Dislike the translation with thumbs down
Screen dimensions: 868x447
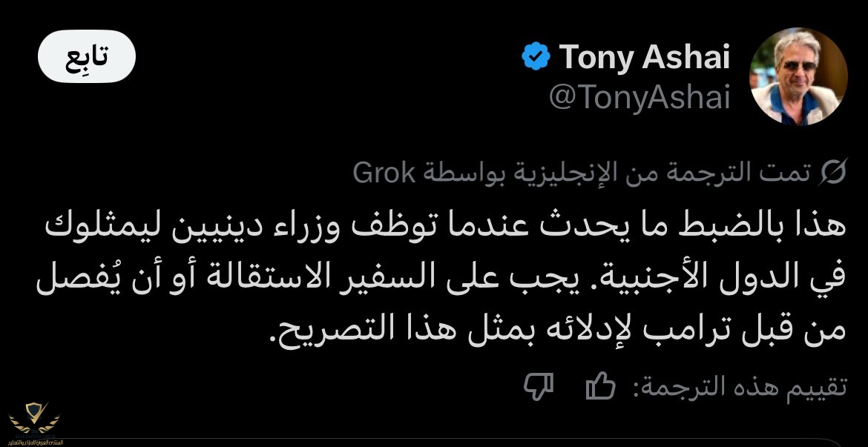pyautogui.click(x=539, y=385)
